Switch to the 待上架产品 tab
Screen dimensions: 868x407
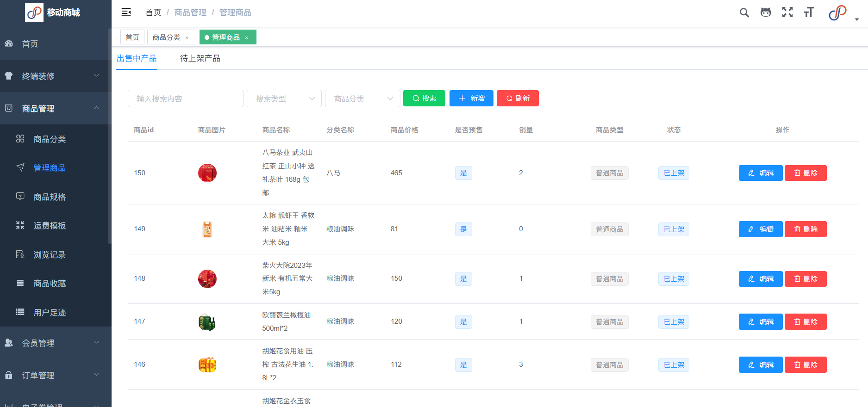pos(200,58)
